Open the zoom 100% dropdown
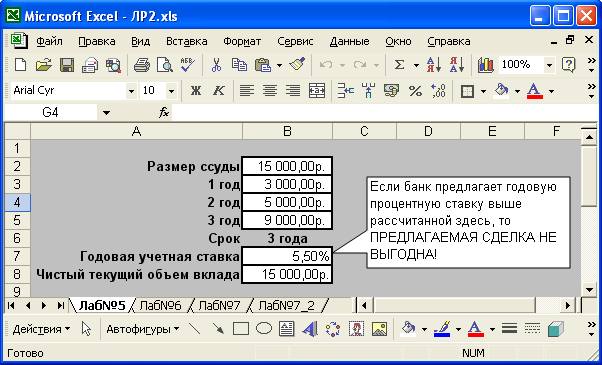602x365 pixels. 549,65
